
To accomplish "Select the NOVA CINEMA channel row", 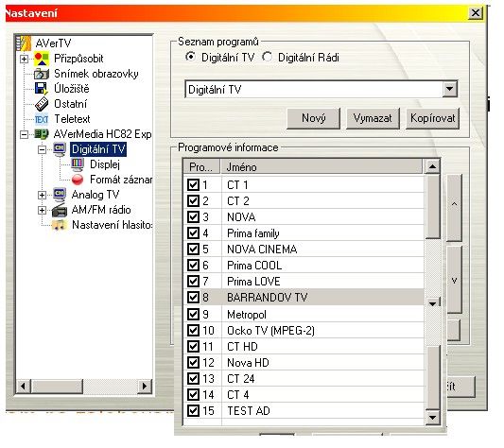I will pyautogui.click(x=304, y=250).
